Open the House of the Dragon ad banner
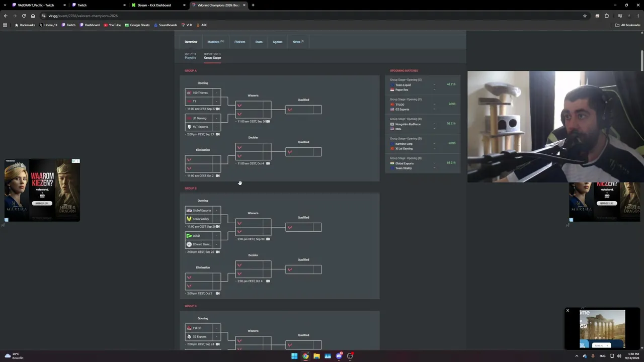This screenshot has height=362, width=644. pyautogui.click(x=42, y=190)
